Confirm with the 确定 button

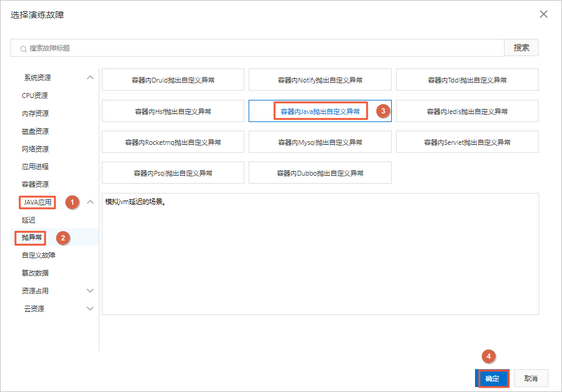click(x=492, y=378)
